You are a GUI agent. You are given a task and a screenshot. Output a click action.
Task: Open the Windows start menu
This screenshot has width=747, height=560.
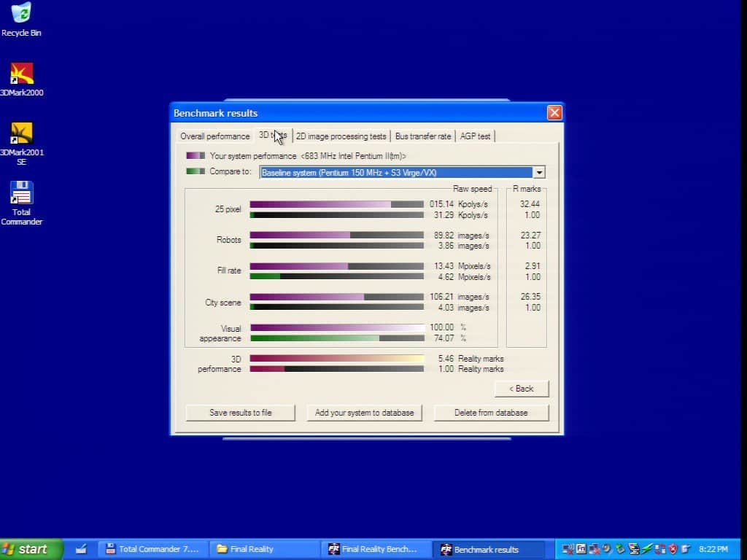(x=31, y=549)
